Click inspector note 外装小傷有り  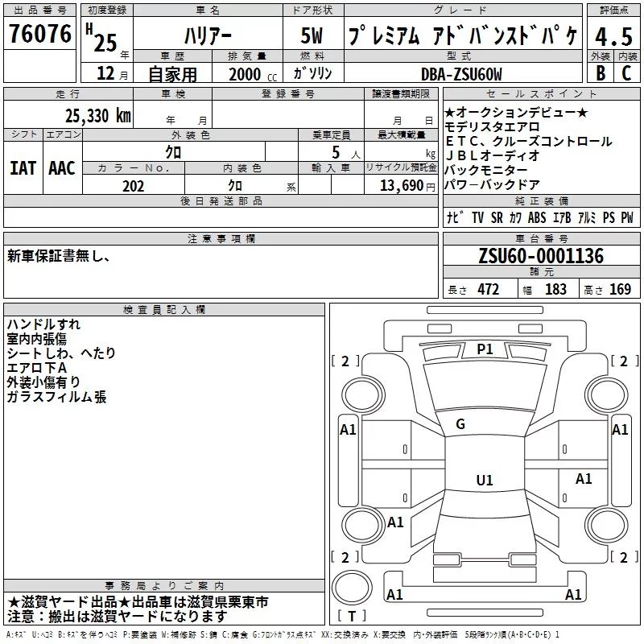[x=43, y=382]
